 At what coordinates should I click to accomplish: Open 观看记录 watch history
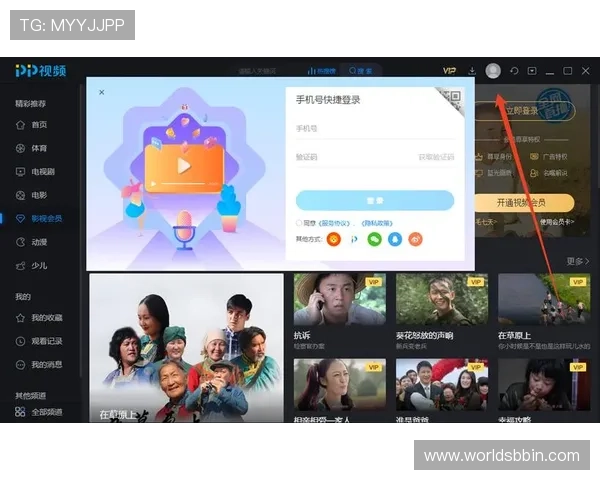[x=39, y=341]
